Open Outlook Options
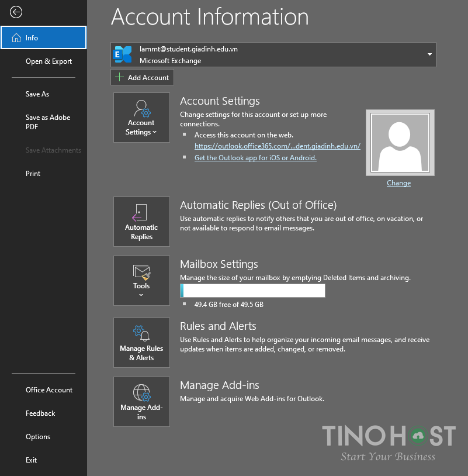 (38, 437)
